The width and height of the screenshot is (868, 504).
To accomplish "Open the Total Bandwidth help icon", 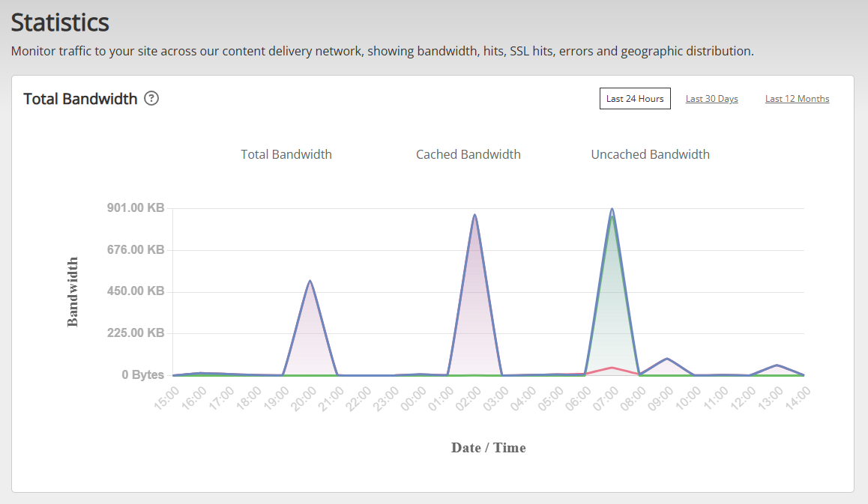I will tap(151, 98).
